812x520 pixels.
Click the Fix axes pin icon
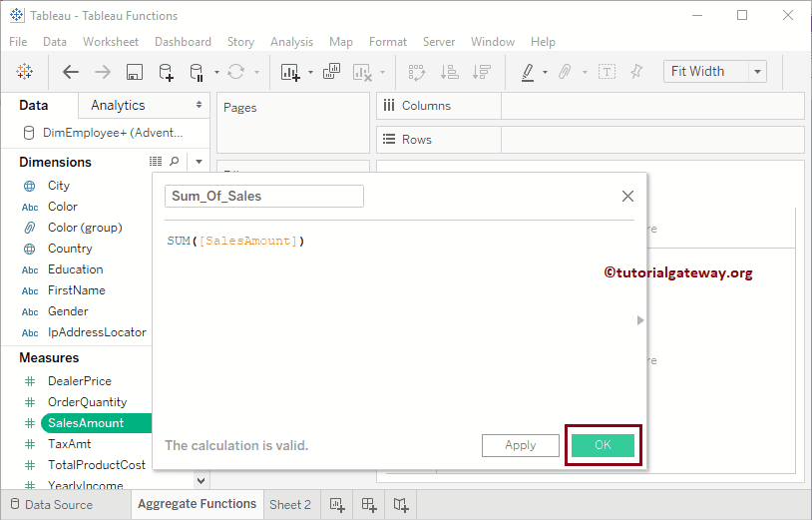(636, 72)
